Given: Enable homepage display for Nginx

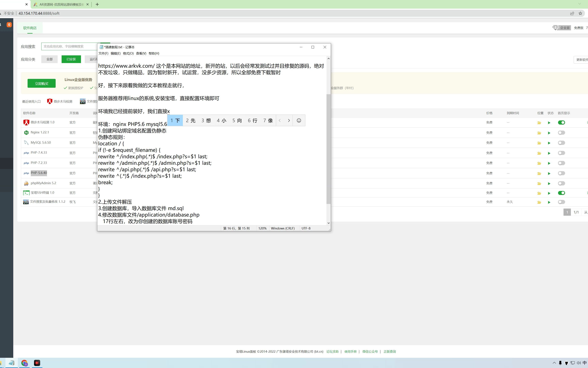Looking at the screenshot, I should tap(561, 133).
